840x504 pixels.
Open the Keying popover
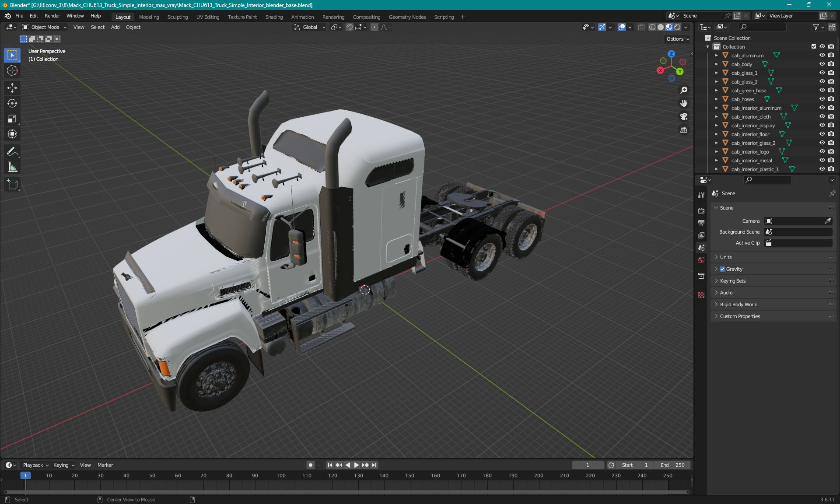[63, 465]
